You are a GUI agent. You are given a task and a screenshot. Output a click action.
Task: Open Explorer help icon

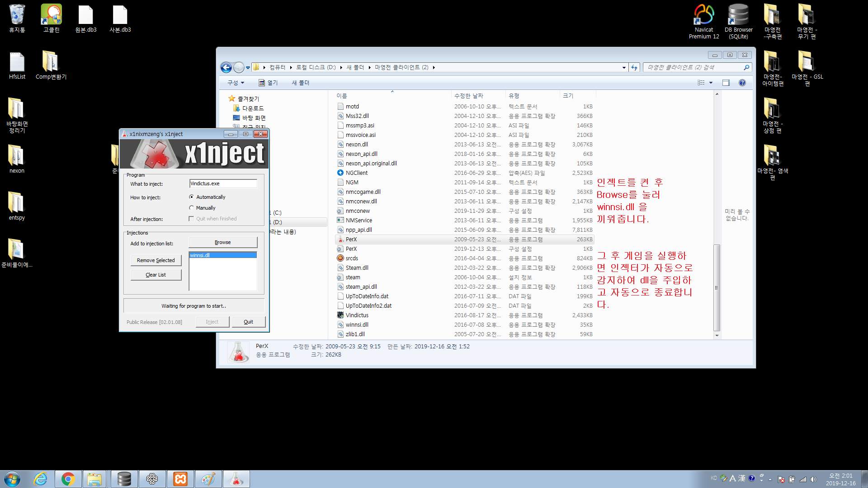pos(742,83)
